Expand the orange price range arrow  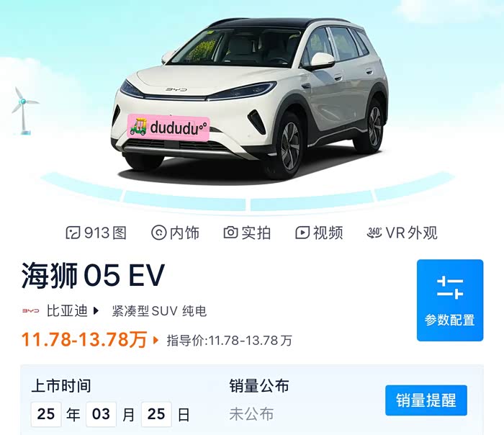coord(156,340)
